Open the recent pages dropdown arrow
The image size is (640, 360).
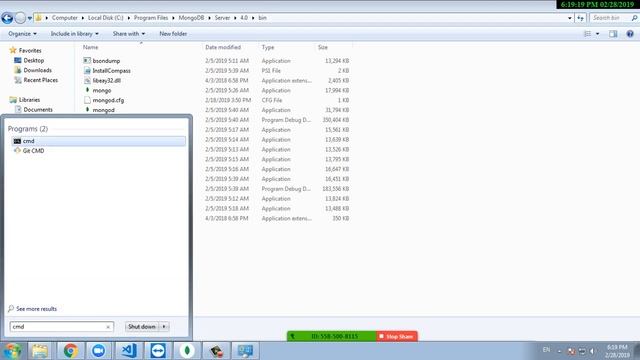30,18
